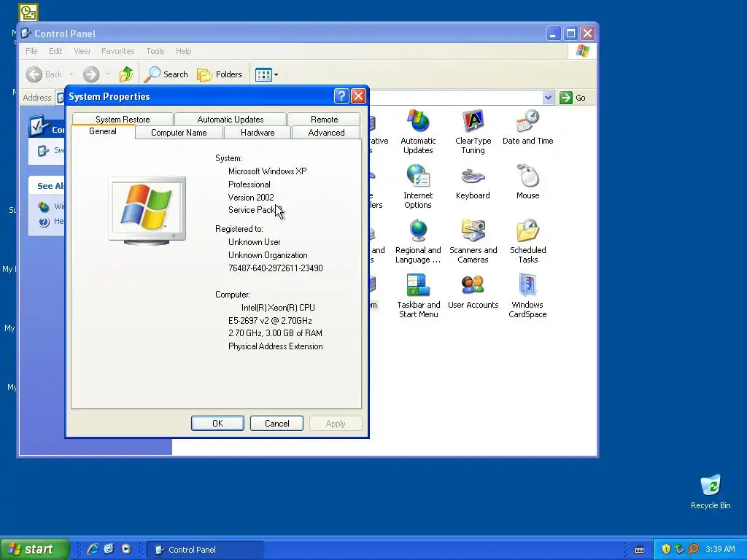Open the Keyboard icon
Image resolution: width=747 pixels, height=560 pixels.
tap(473, 182)
